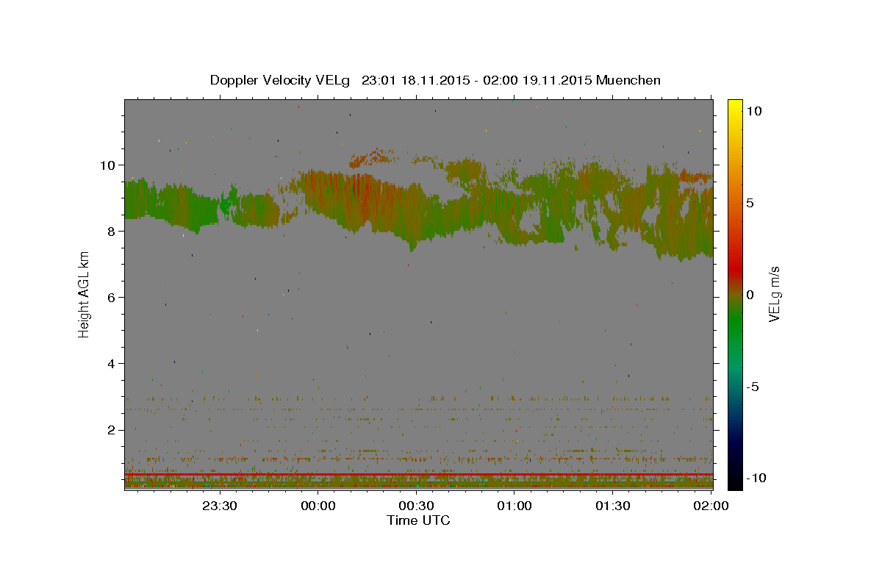Click the colorbar tick label 0
This screenshot has width=882, height=588.
pyautogui.click(x=750, y=295)
